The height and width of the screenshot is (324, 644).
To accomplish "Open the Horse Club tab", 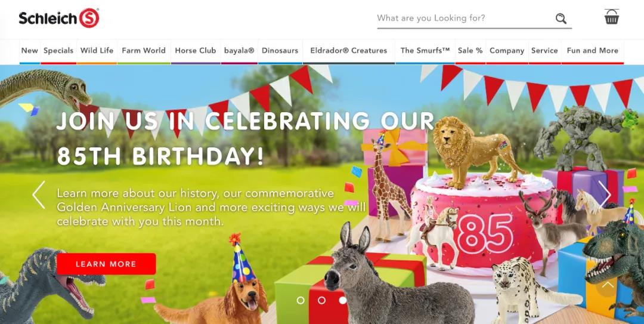I will pos(196,51).
